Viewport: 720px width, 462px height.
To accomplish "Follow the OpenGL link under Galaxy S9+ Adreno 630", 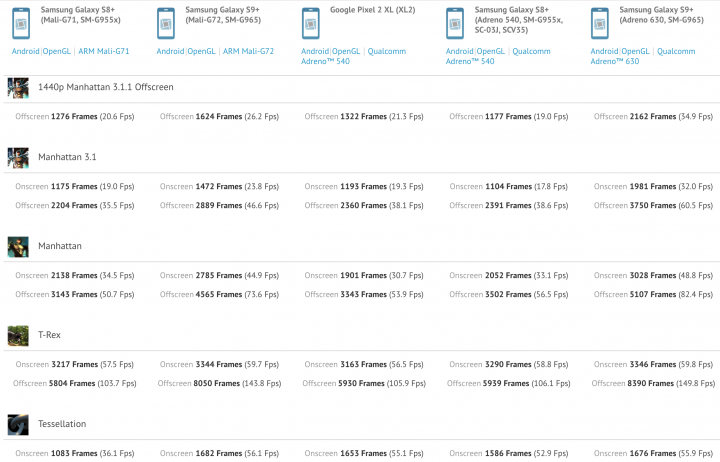I will coord(635,51).
